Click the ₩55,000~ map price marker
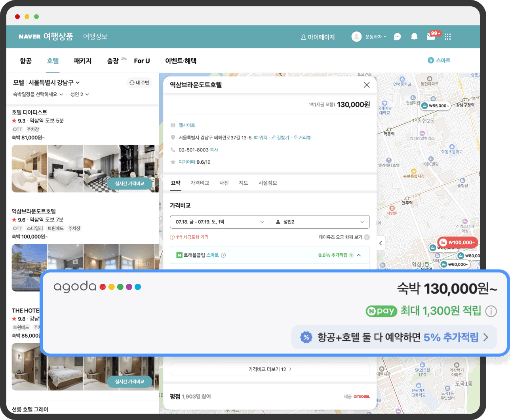Screen dimensions: 510x420 click(435, 106)
